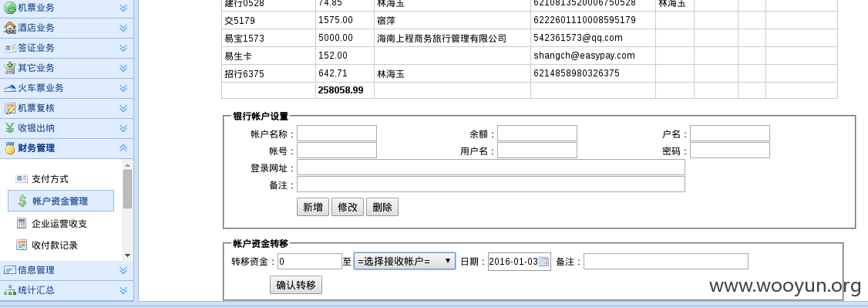Screen dimensions: 868x308
Task: Focus the 帐号 input field
Action: pos(337,151)
